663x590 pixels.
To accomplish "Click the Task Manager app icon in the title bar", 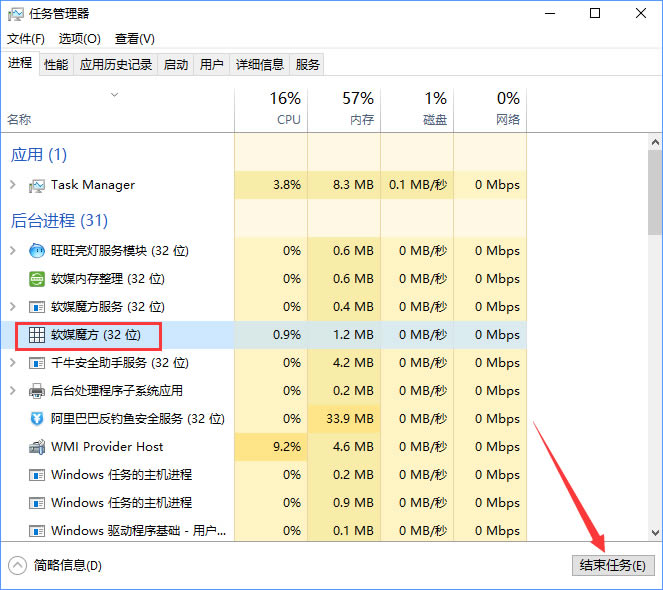I will click(x=16, y=13).
